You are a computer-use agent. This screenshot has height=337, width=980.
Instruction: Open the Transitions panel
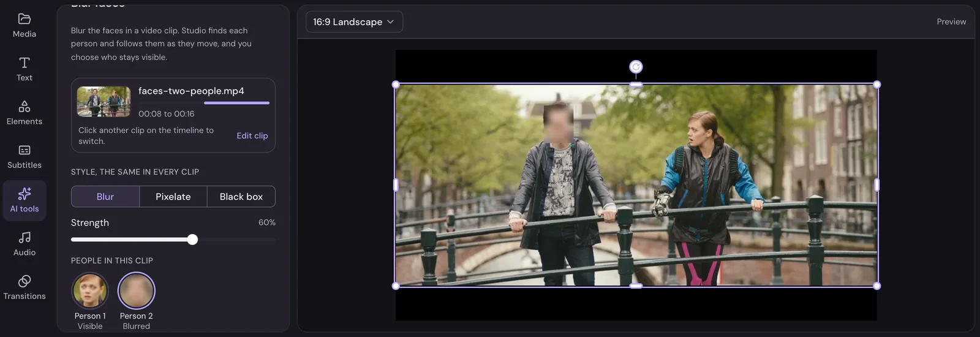[x=24, y=288]
